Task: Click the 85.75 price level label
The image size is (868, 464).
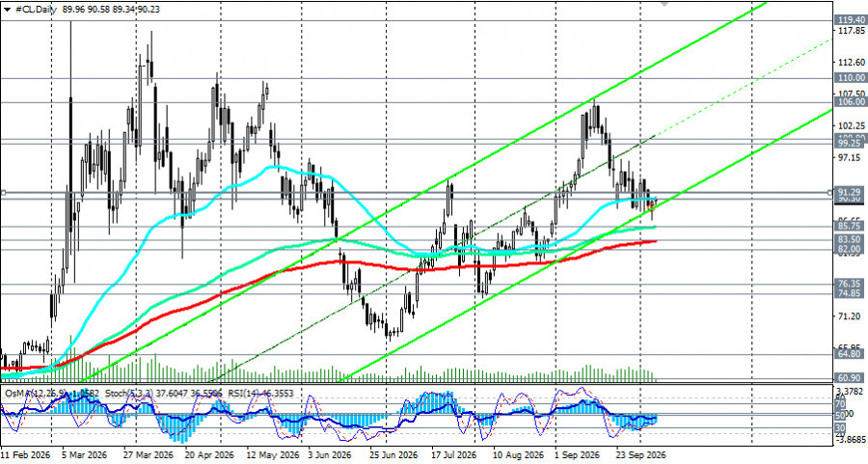Action: coord(851,227)
